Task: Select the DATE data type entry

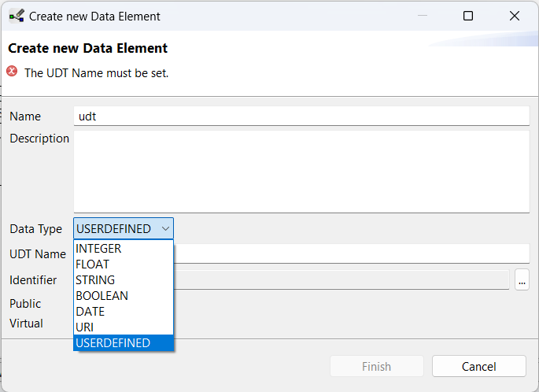Action: point(124,312)
